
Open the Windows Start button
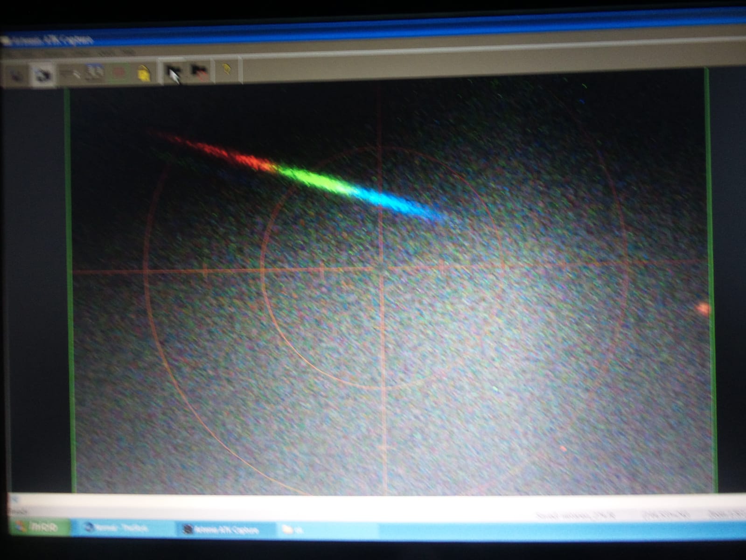click(40, 527)
